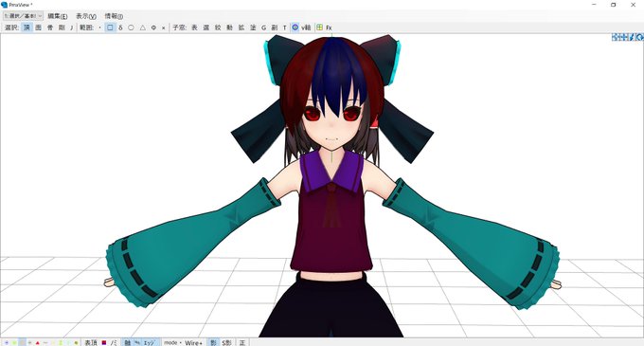Maximize the PmxView window

point(613,5)
